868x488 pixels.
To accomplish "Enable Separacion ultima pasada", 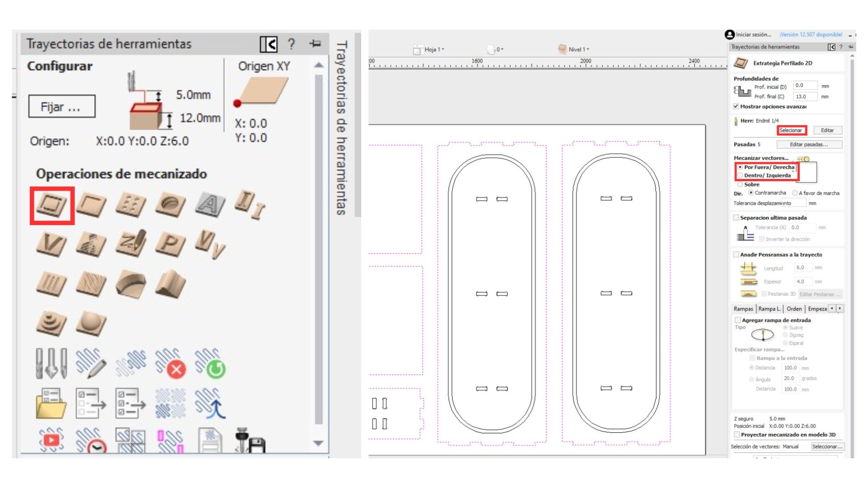I will point(736,217).
